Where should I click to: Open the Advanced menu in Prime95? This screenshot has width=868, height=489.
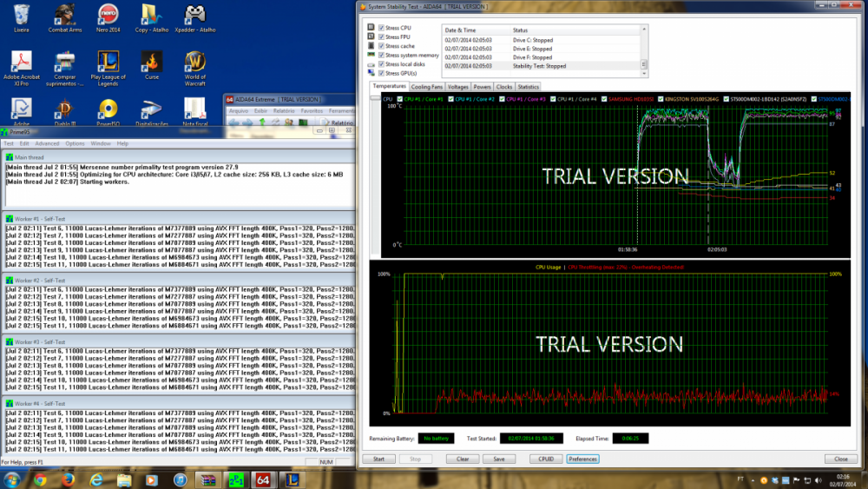[x=47, y=143]
